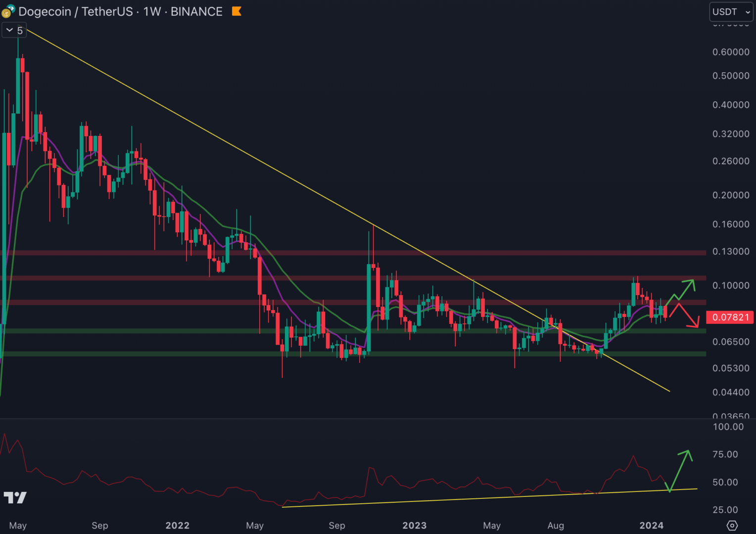Click the red 0.07821 current price label

(730, 317)
